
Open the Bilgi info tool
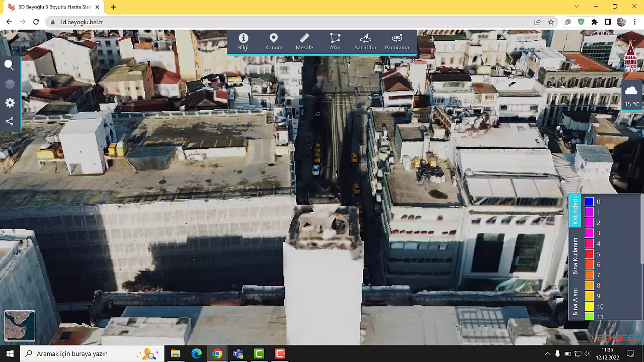243,42
